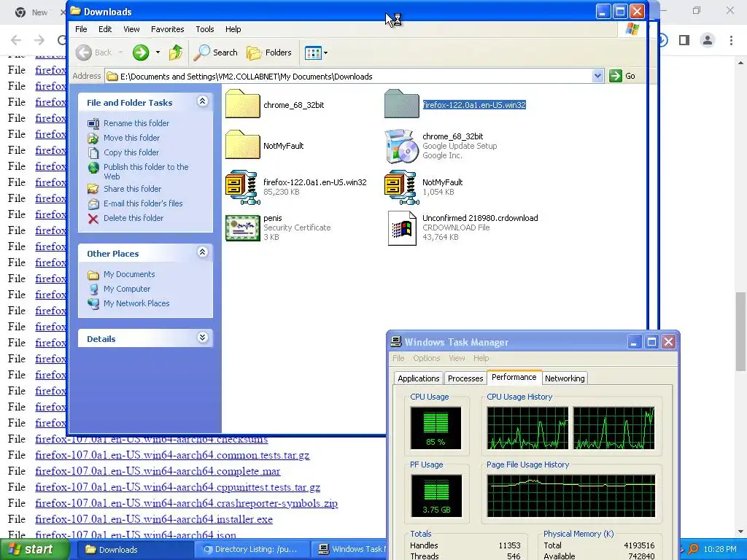Open My Network Places link
The width and height of the screenshot is (747, 560).
click(x=136, y=303)
